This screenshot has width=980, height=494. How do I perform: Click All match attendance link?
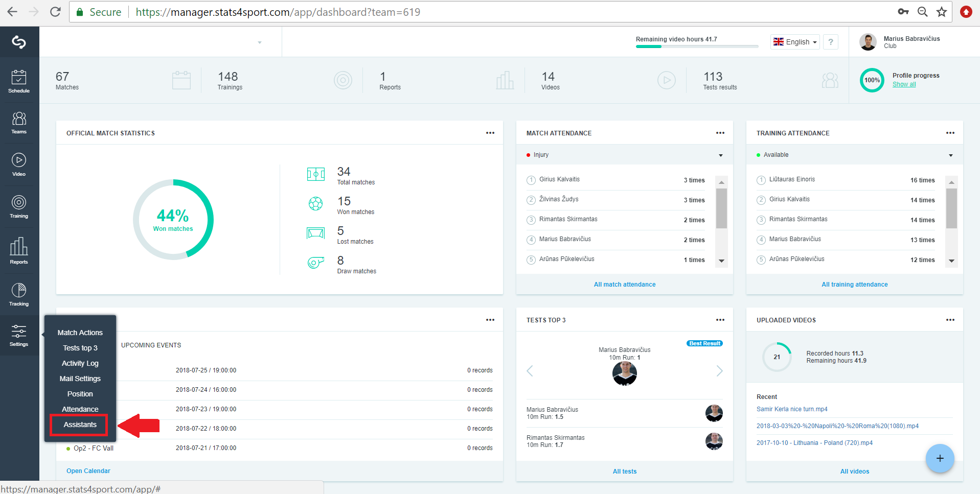click(625, 285)
